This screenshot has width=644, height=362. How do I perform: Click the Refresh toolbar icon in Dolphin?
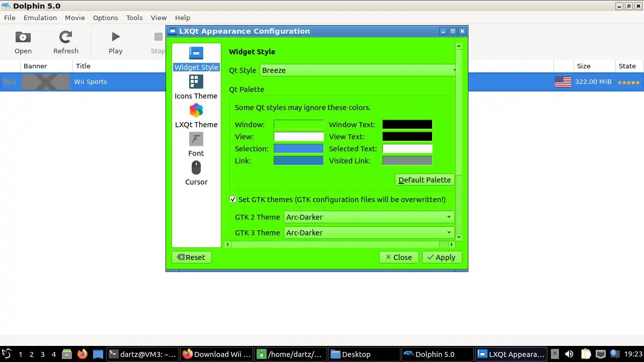[x=66, y=42]
